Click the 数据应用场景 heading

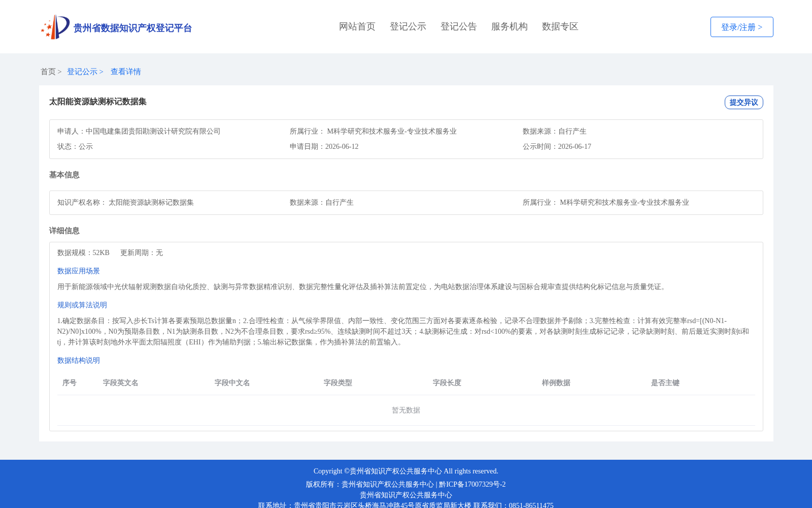click(x=79, y=271)
